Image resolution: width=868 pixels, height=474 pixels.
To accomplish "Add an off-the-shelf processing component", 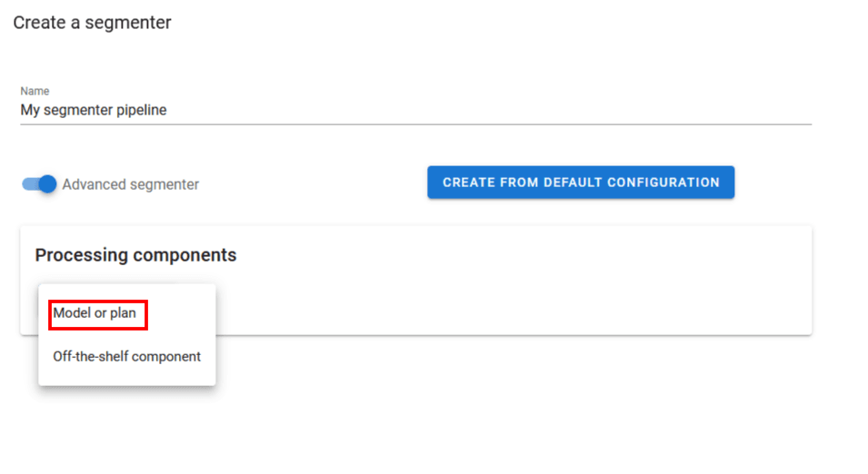I will click(126, 357).
